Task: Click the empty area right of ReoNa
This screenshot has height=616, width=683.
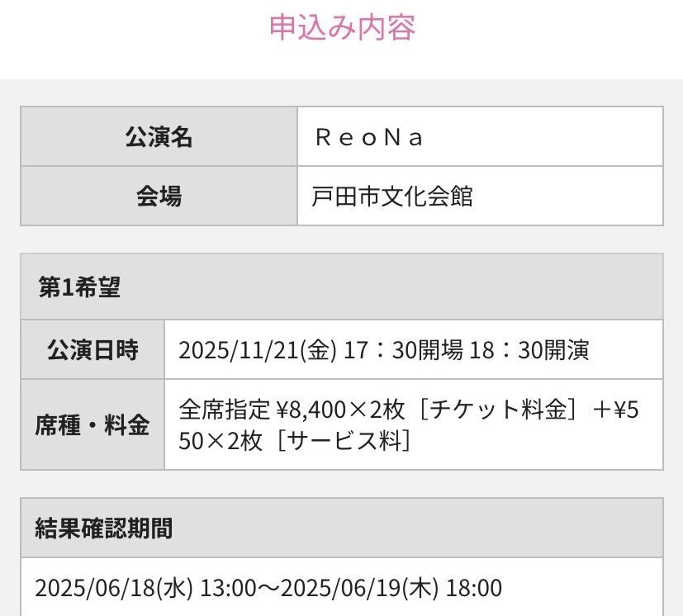Action: 543,137
